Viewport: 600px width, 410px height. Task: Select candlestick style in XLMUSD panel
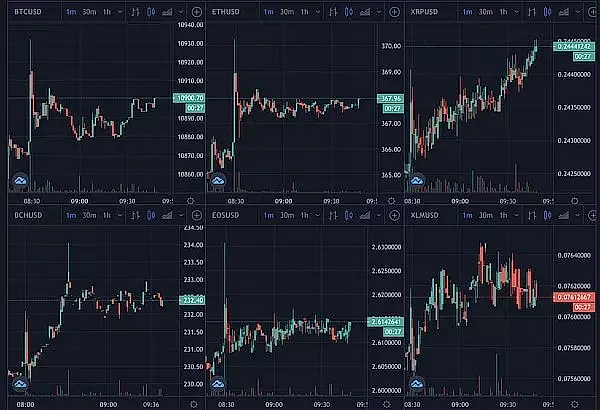click(x=548, y=216)
